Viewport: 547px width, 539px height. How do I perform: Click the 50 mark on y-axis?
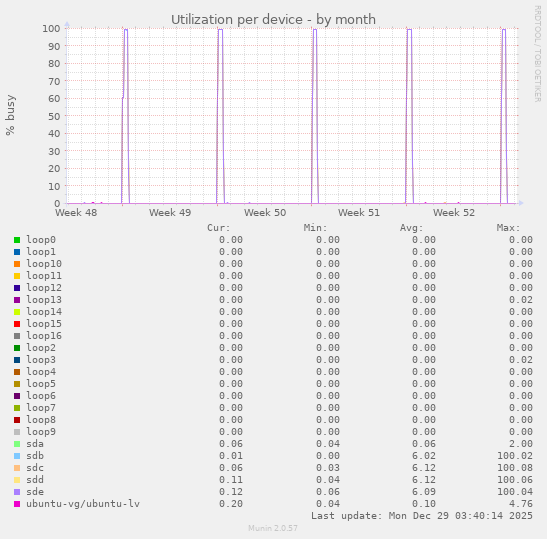click(54, 116)
